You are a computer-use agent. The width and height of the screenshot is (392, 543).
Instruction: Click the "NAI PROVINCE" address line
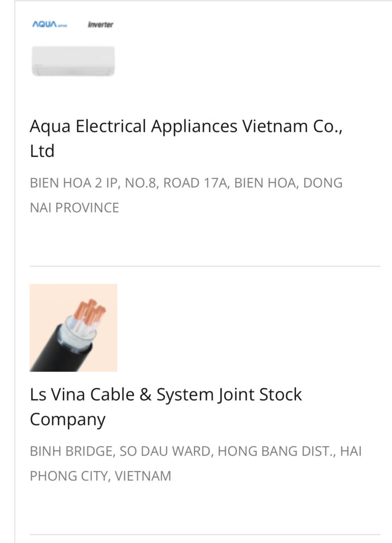74,208
